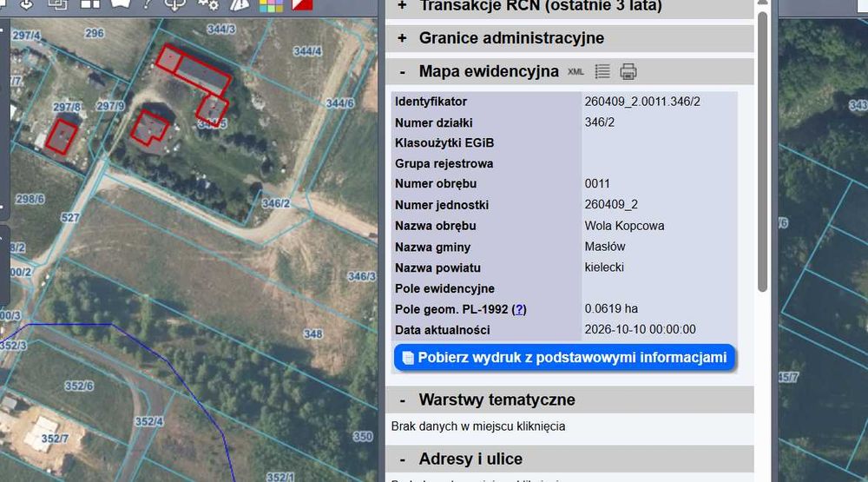Click Brak danych w miejscu kliknięcia text
Screen dimensions: 868x482
click(478, 426)
